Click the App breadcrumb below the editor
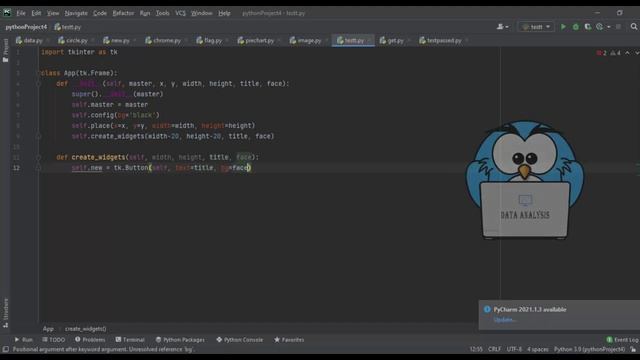Screen dimensions: 640x360 [48, 329]
